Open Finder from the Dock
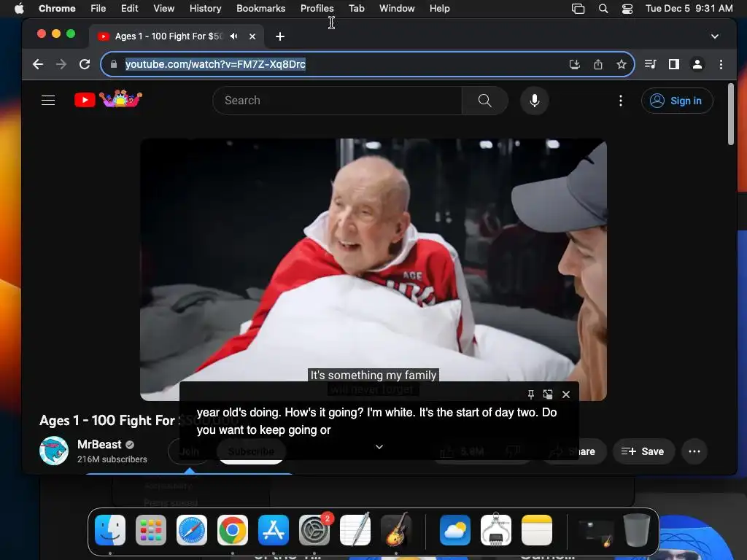Screen dimensions: 747x560 coord(110,530)
